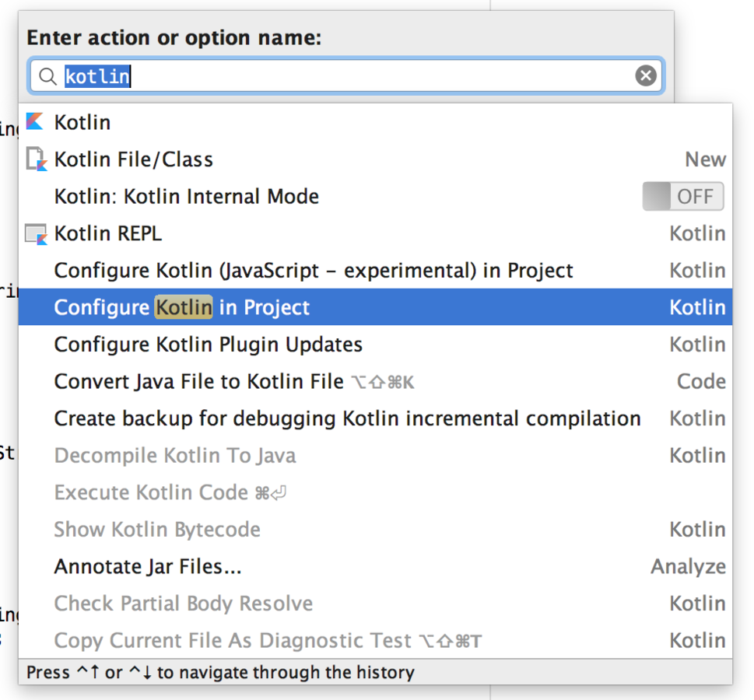The image size is (754, 700).
Task: Click 'Analyze' group label on Annotate Jar row
Action: click(689, 567)
